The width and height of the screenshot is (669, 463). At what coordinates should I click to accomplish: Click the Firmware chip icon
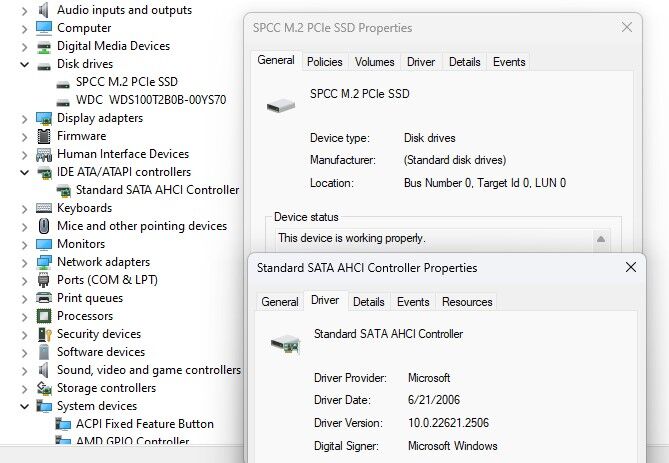click(44, 136)
